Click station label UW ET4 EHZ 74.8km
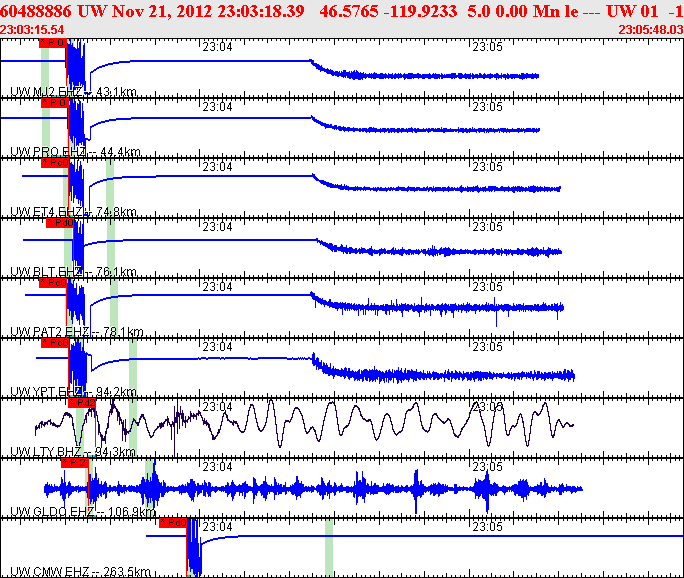This screenshot has width=684, height=578. [x=73, y=212]
